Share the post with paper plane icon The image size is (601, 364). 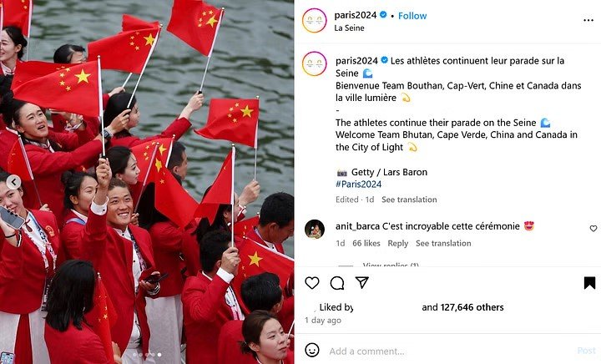[x=361, y=282]
